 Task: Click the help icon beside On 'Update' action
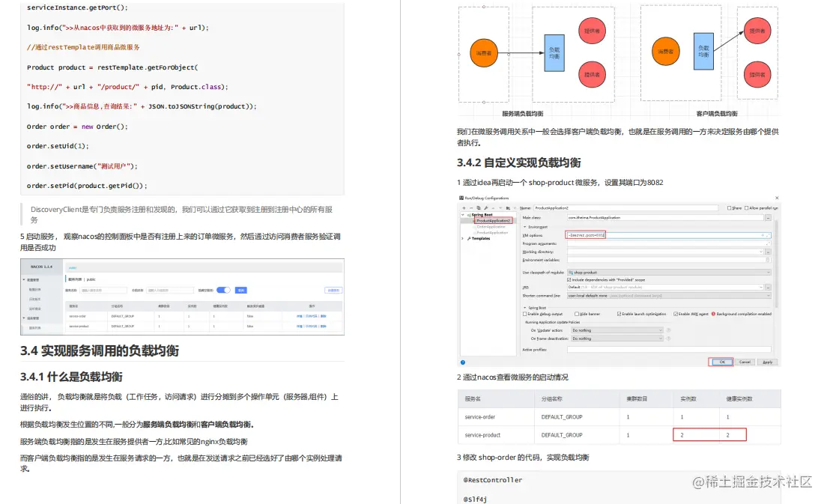[x=669, y=330]
